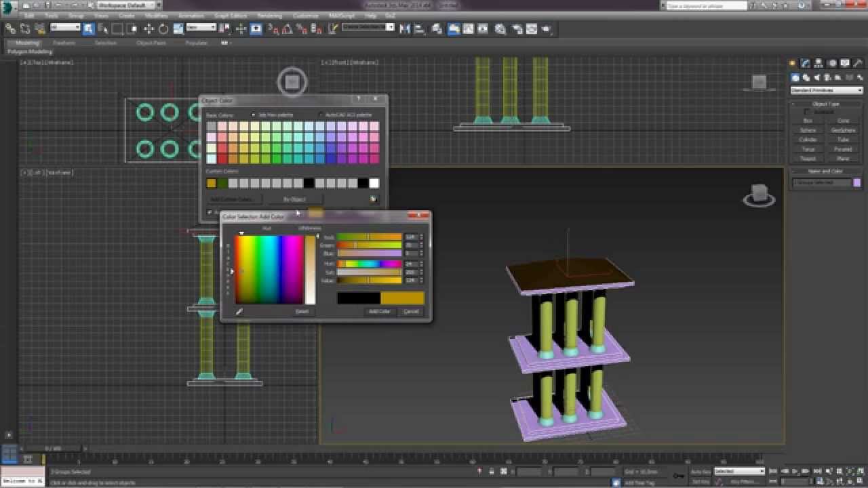Viewport: 868px width, 488px height.
Task: Select Lights category icon in Create panel
Action: [x=817, y=77]
